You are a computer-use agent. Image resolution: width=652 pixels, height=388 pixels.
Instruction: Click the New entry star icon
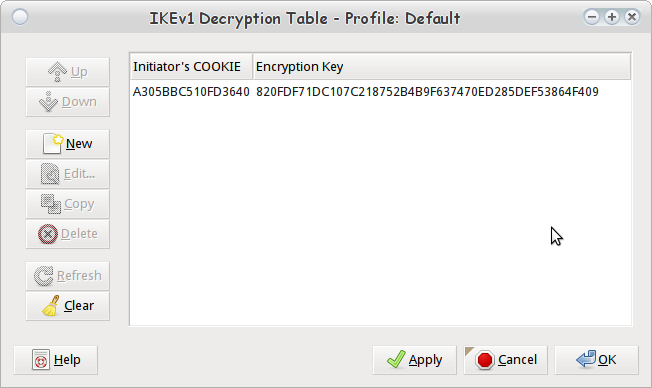coord(53,144)
